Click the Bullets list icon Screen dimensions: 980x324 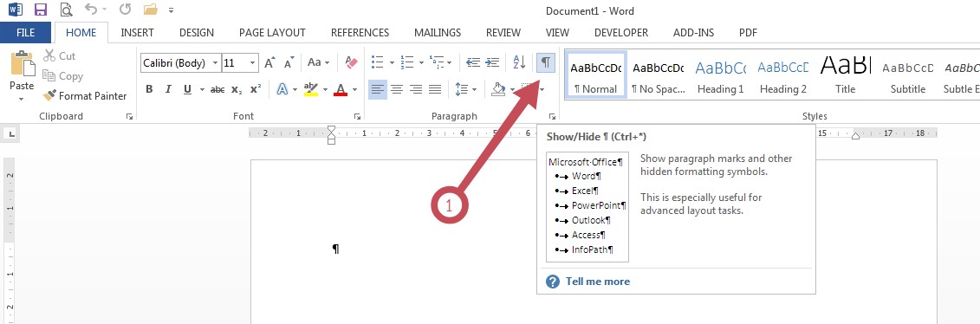click(378, 63)
